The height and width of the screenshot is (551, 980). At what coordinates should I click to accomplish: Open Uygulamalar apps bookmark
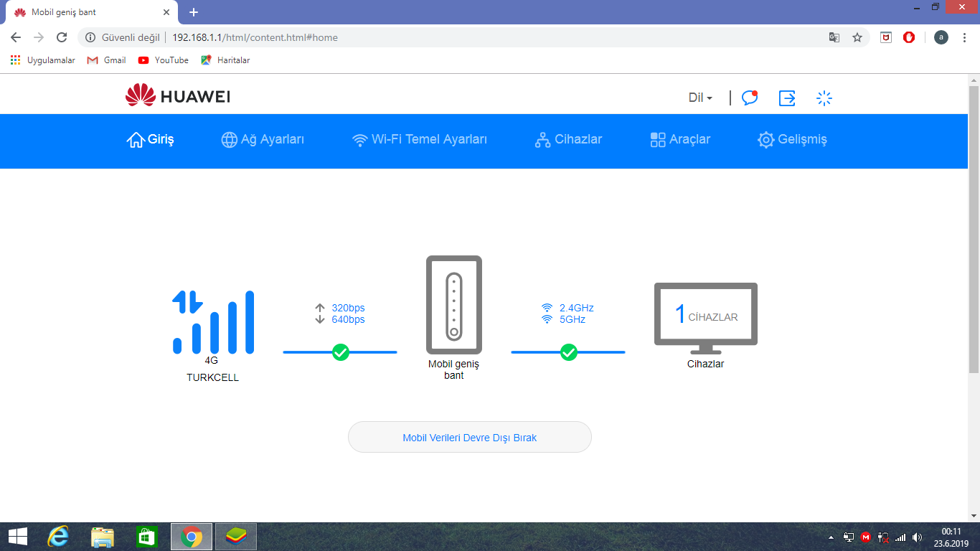(x=43, y=60)
